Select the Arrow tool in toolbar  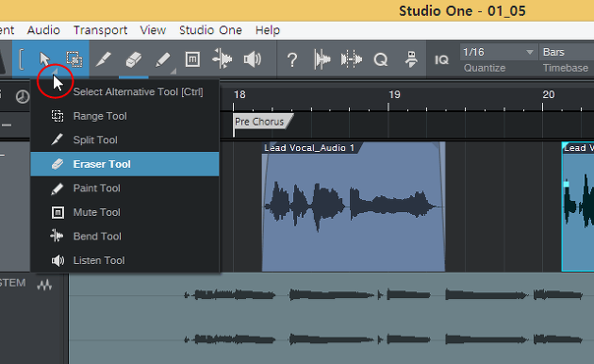[x=44, y=59]
